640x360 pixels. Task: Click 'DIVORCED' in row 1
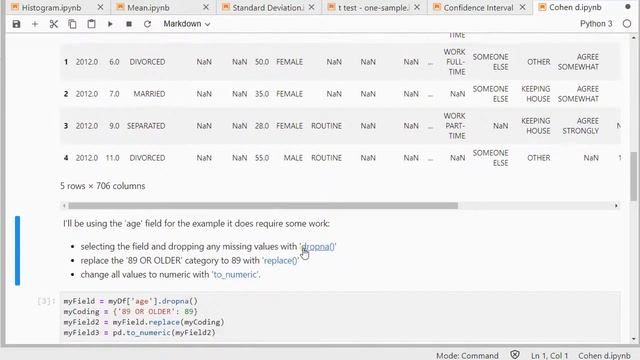point(147,62)
